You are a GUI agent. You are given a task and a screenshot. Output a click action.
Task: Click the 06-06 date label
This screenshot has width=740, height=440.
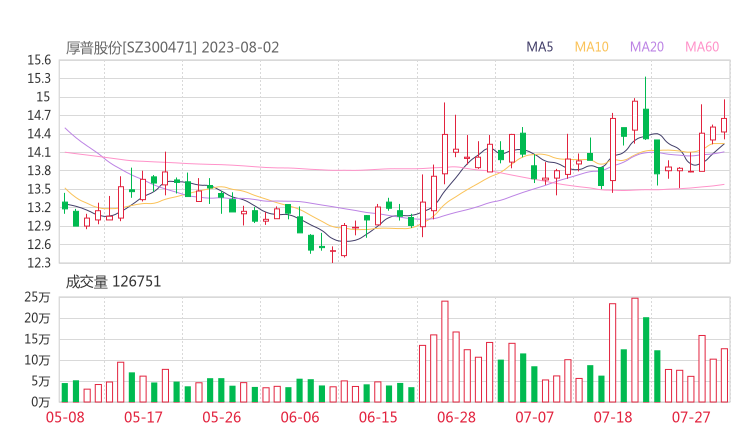[x=300, y=417]
